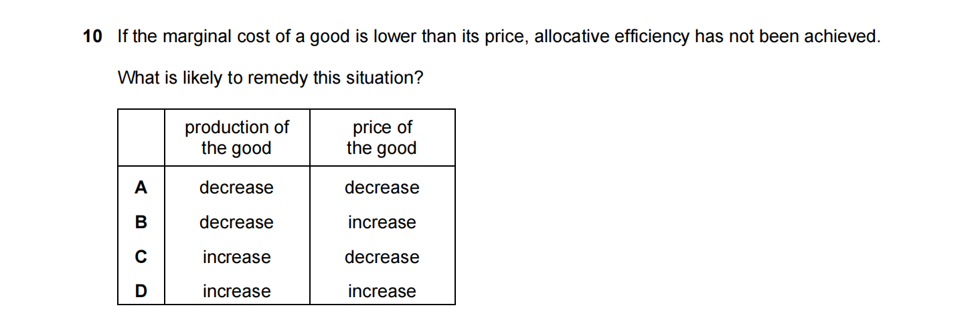The height and width of the screenshot is (336, 980).
Task: Click the question number 10
Action: coord(92,37)
